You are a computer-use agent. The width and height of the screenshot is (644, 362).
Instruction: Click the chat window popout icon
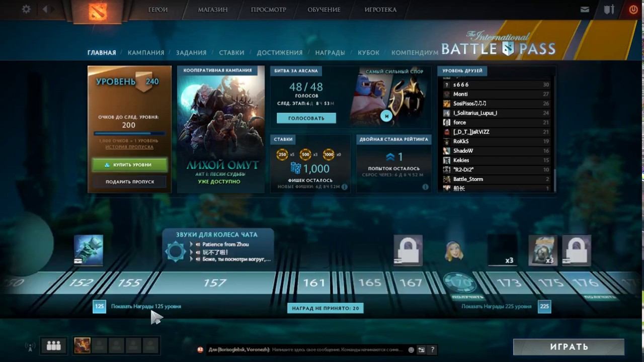coord(422,350)
